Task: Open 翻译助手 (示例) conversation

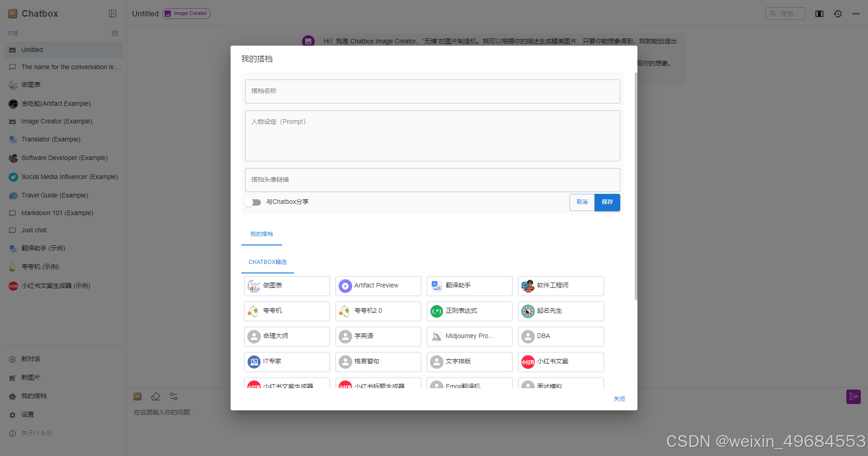Action: [64, 249]
